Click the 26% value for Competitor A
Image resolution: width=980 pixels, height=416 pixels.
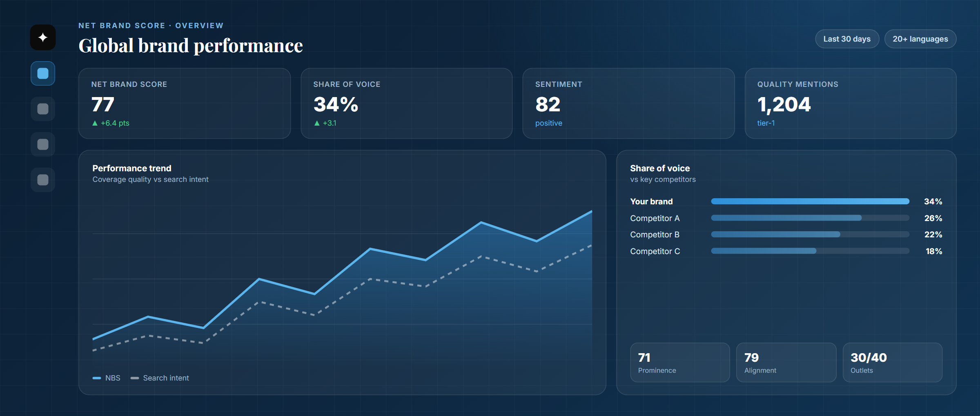click(933, 218)
